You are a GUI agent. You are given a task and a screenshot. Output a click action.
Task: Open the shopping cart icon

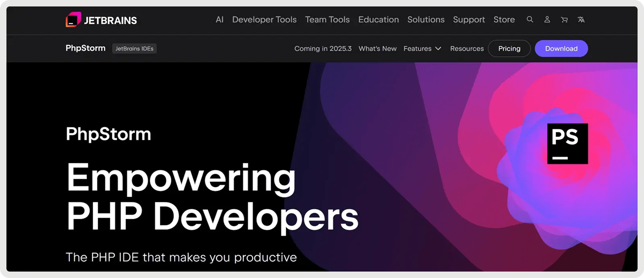(x=564, y=19)
